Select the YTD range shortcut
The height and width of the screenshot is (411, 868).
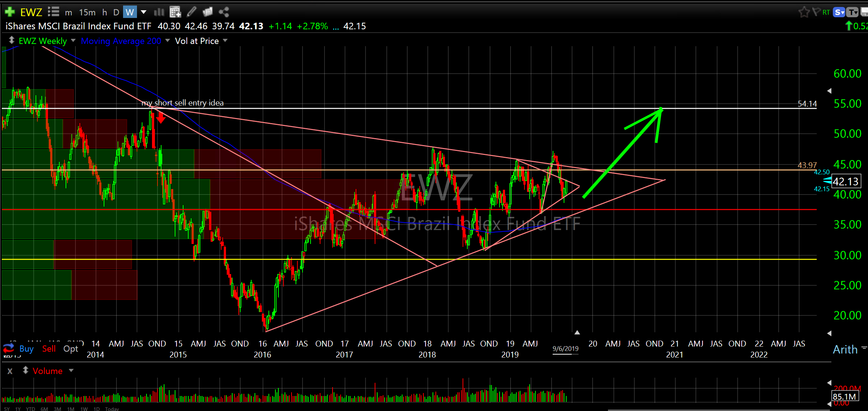pyautogui.click(x=30, y=409)
